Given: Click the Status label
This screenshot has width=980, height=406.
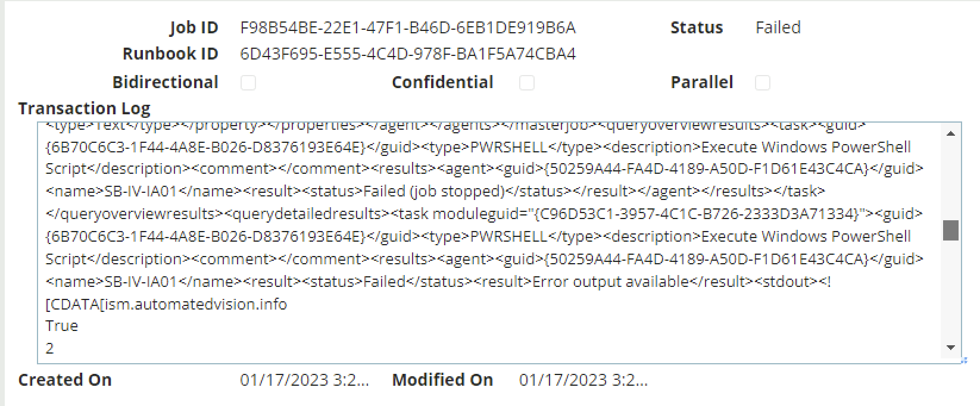Looking at the screenshot, I should coord(697,27).
